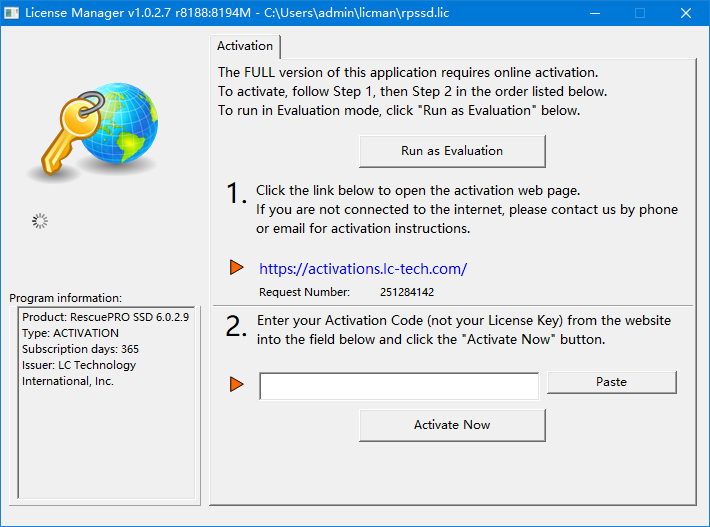This screenshot has width=710, height=527.
Task: Click the Run as Evaluation button
Action: tap(452, 151)
